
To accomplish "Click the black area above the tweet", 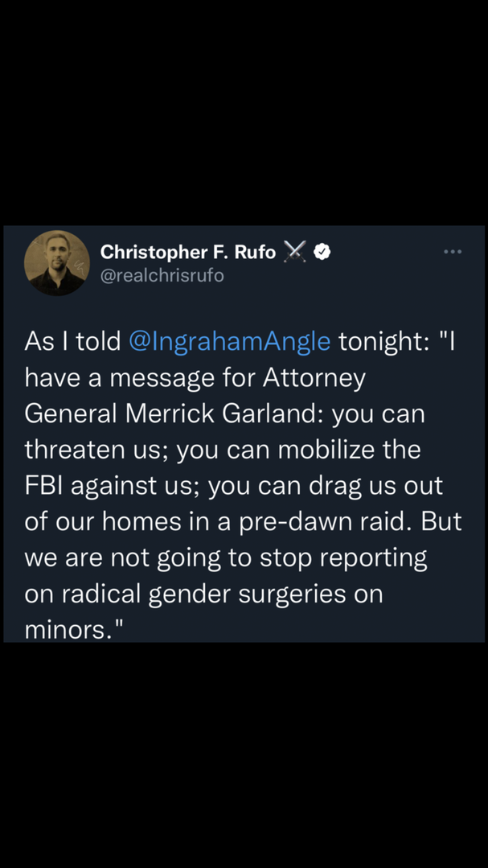I will 244,113.
